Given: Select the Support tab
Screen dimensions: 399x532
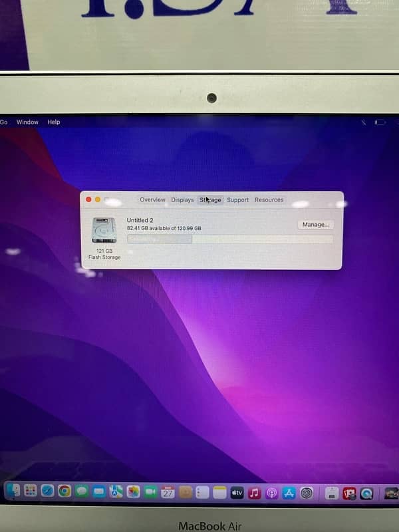Looking at the screenshot, I should coord(237,199).
